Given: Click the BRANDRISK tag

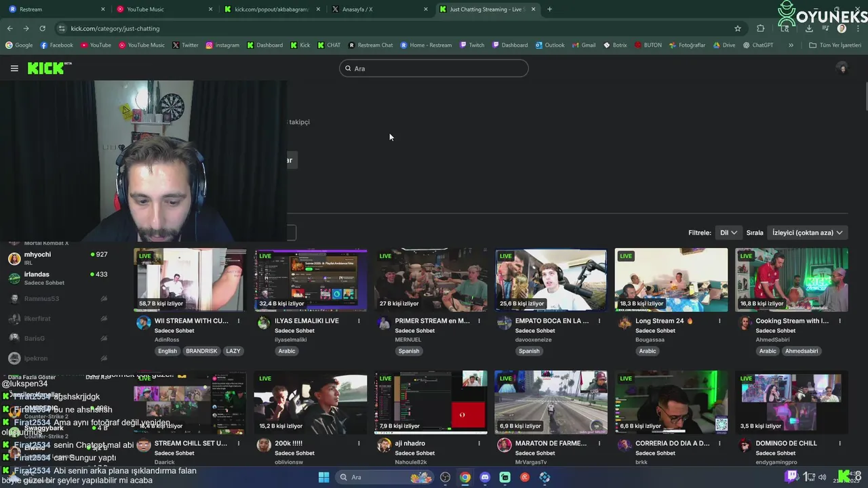Looking at the screenshot, I should 201,351.
